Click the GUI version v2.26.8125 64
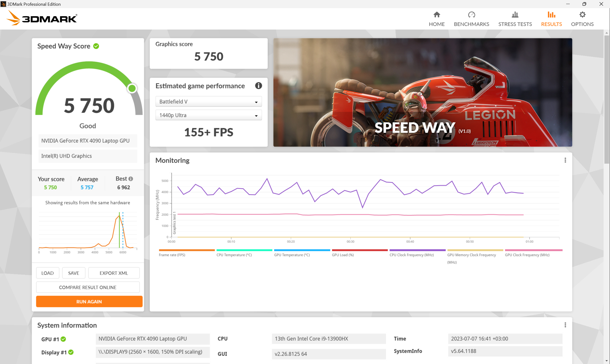Image resolution: width=610 pixels, height=364 pixels. [329, 354]
